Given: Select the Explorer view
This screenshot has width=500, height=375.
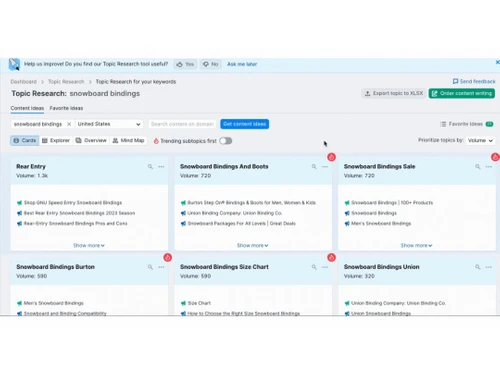Looking at the screenshot, I should (x=56, y=141).
